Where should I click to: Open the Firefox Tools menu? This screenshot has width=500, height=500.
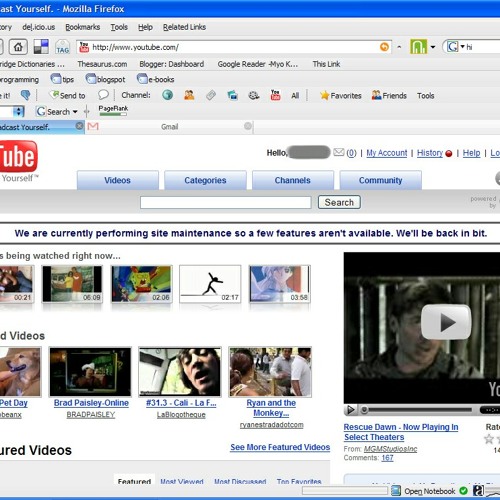tap(119, 27)
